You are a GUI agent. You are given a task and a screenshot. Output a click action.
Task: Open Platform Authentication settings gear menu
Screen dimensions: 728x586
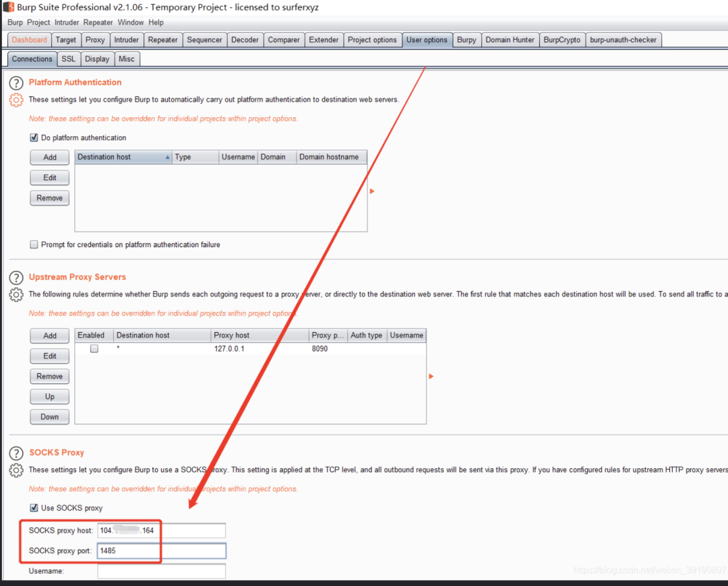pos(16,100)
